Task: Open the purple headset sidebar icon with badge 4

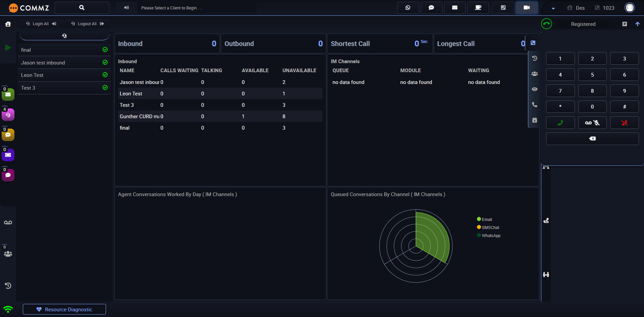Action: point(8,115)
